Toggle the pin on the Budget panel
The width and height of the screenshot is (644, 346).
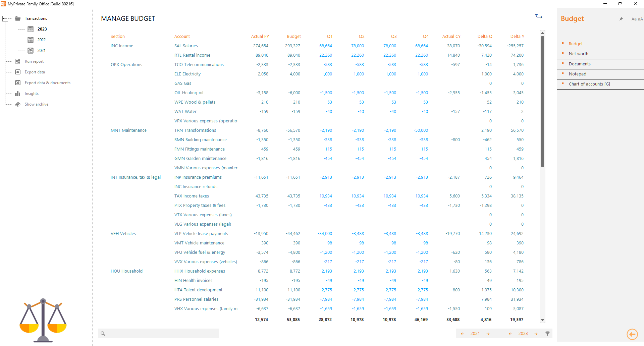point(621,19)
